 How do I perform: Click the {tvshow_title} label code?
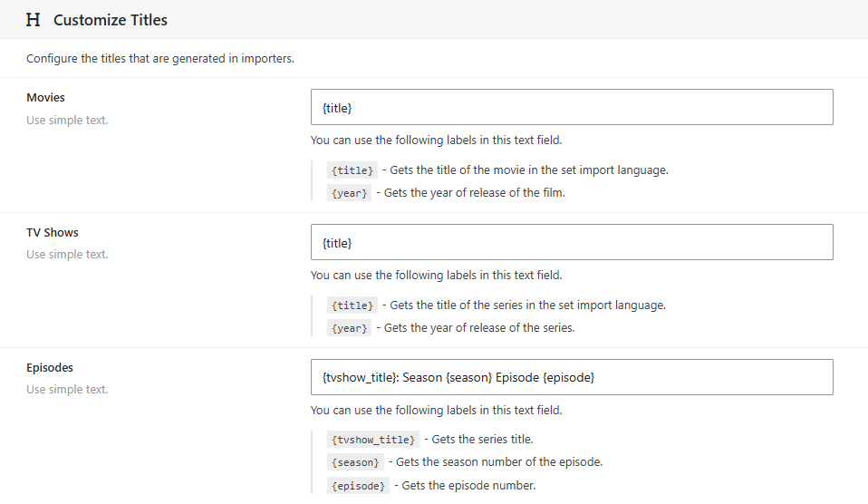click(373, 440)
